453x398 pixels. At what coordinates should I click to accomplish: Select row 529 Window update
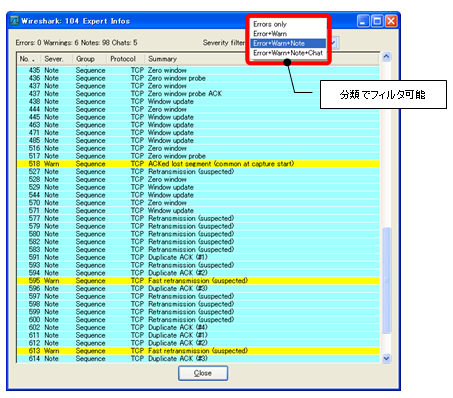pos(198,187)
